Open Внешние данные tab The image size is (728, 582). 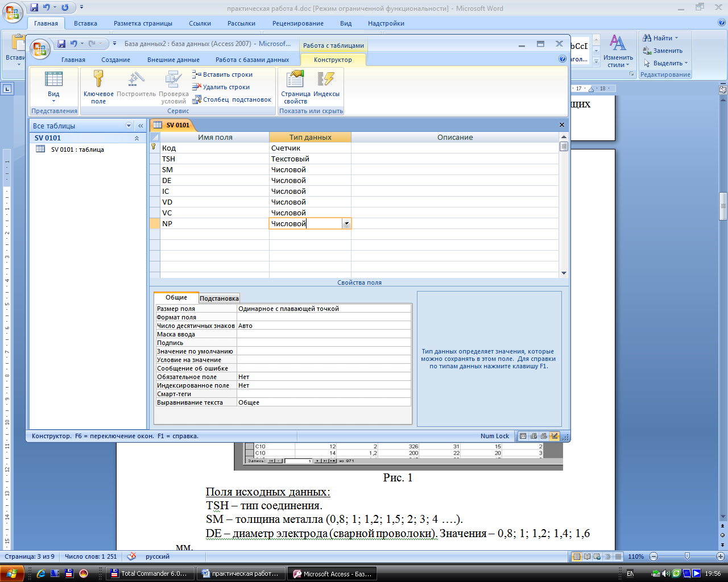coord(173,60)
